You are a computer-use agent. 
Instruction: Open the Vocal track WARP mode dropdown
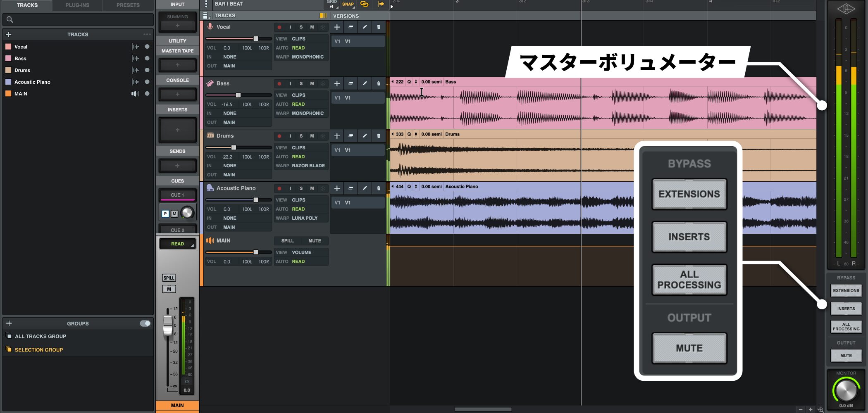tap(308, 57)
